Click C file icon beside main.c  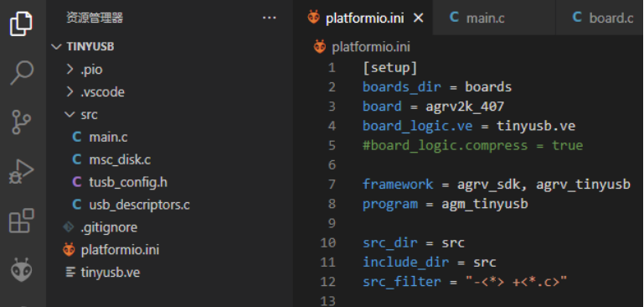click(x=76, y=137)
